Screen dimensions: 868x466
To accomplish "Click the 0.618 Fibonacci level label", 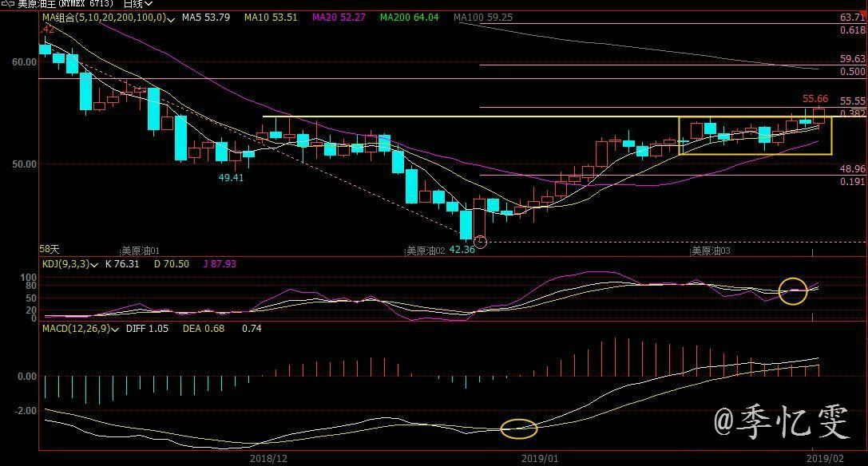I will coord(853,30).
